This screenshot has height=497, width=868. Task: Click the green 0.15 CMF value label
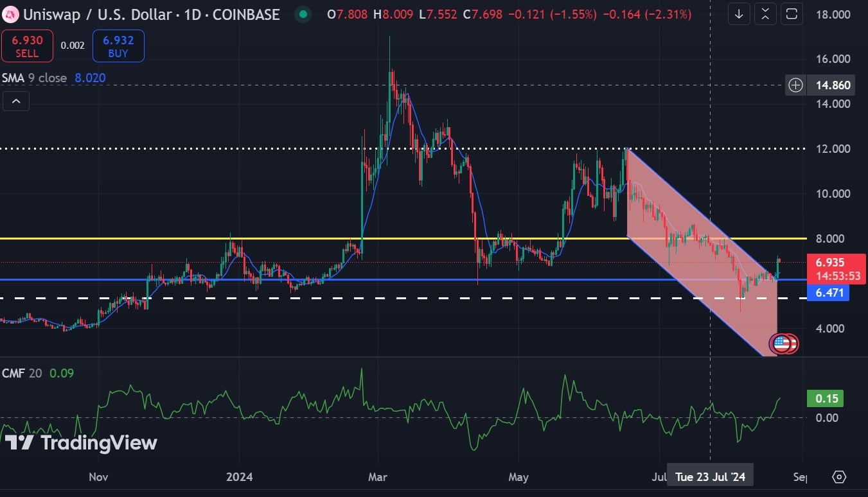click(826, 399)
